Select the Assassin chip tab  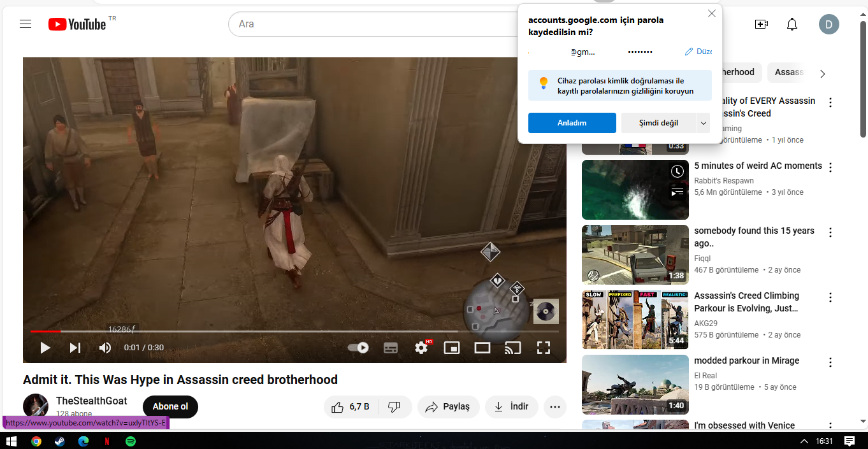[x=789, y=72]
